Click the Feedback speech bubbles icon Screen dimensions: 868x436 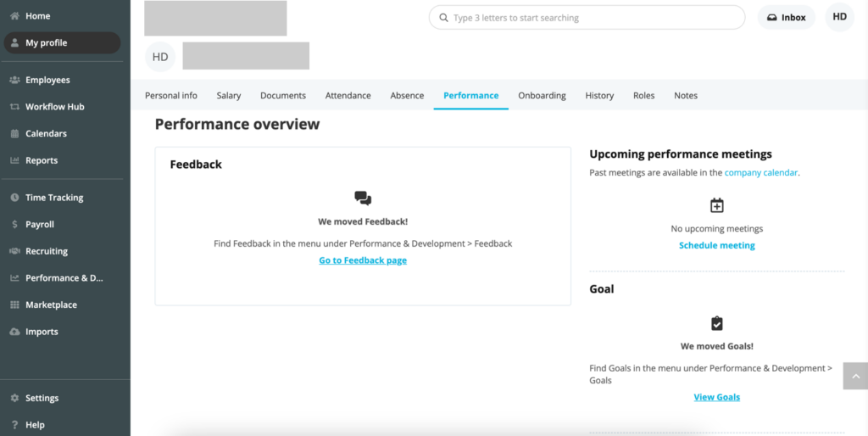363,198
